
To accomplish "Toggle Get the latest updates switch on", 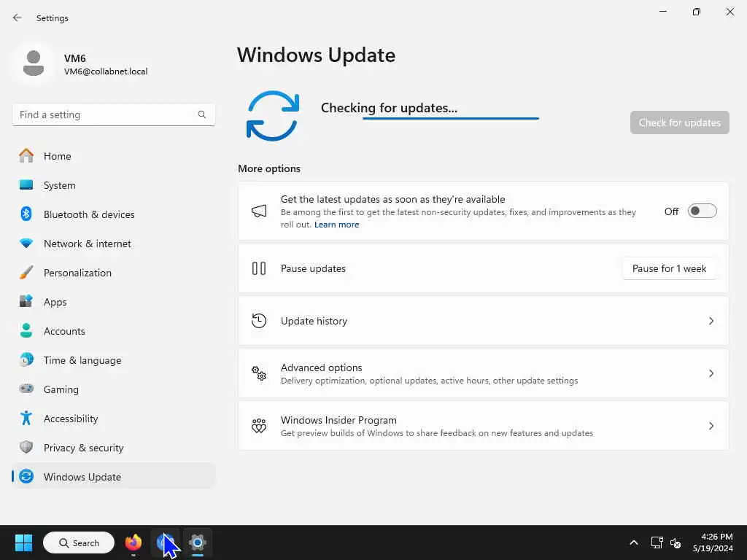I will pyautogui.click(x=703, y=211).
